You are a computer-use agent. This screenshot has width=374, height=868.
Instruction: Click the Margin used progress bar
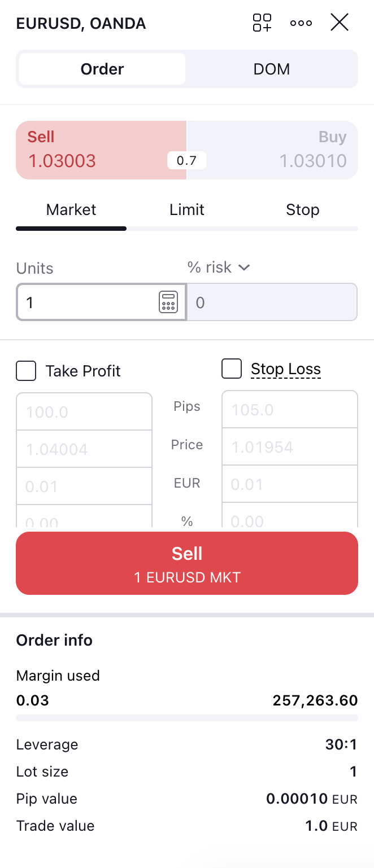tap(187, 718)
